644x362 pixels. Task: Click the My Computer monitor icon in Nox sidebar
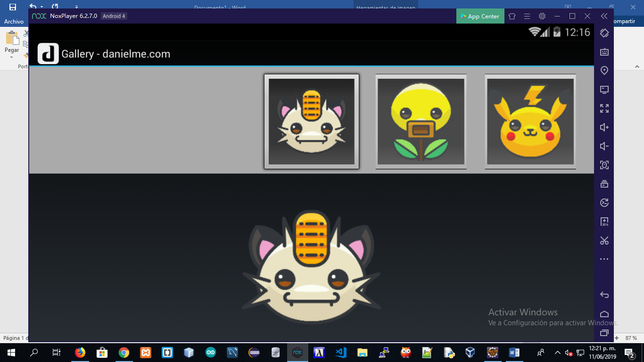pyautogui.click(x=604, y=90)
